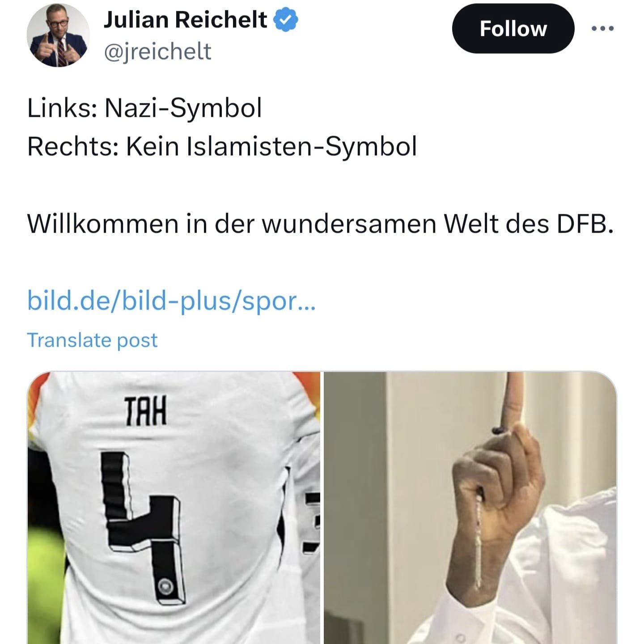Select the 'Links: Nazi-Symbol' text line
This screenshot has height=644, width=644.
[x=144, y=109]
